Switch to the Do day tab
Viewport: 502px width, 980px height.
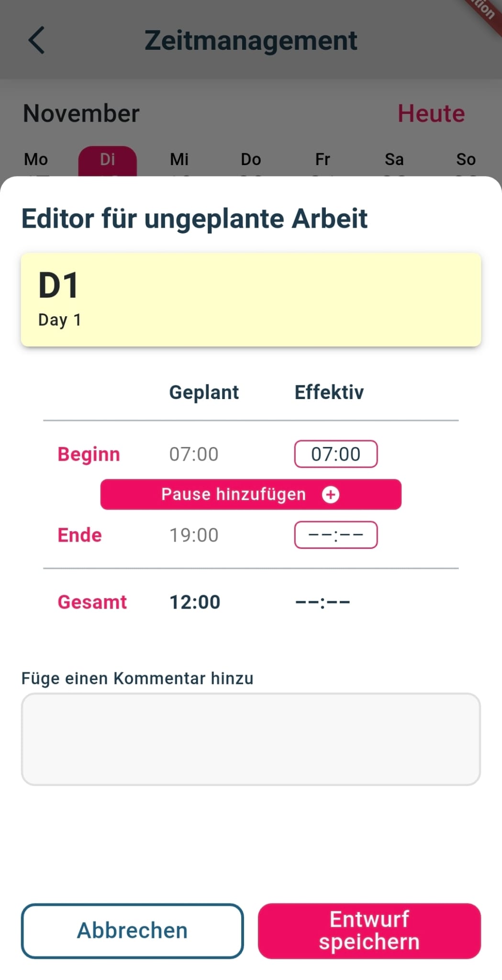pyautogui.click(x=251, y=160)
